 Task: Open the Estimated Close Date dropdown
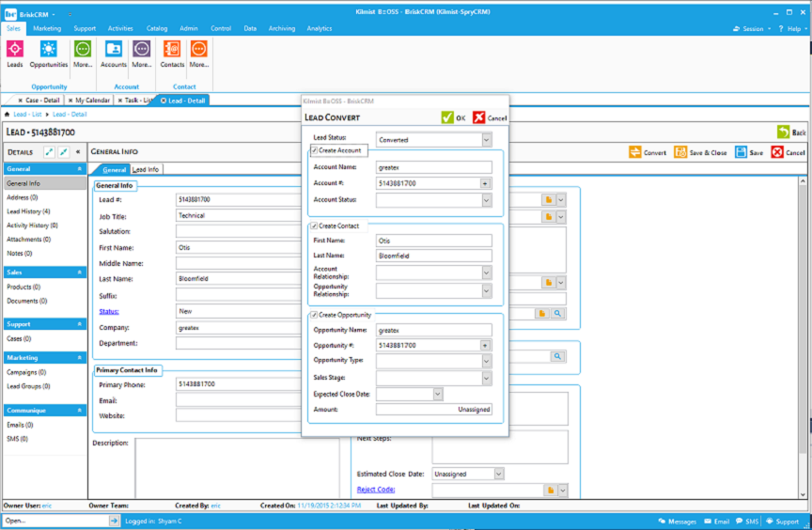[498, 474]
